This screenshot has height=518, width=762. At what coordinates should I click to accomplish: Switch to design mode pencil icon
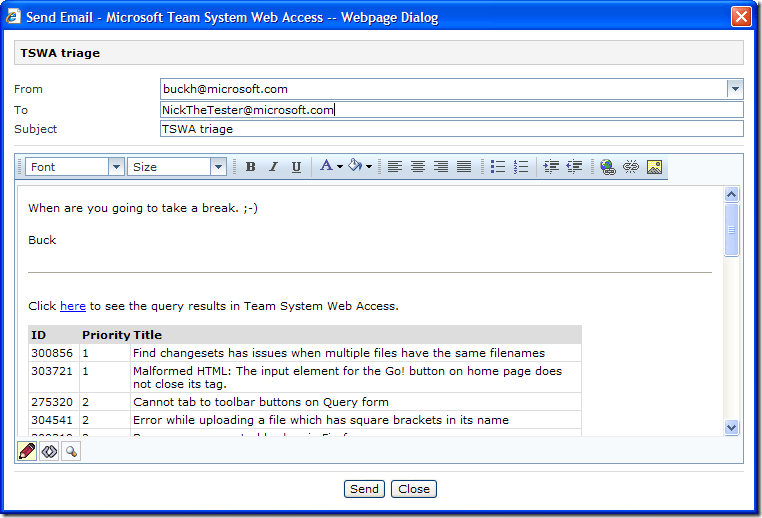[x=27, y=451]
